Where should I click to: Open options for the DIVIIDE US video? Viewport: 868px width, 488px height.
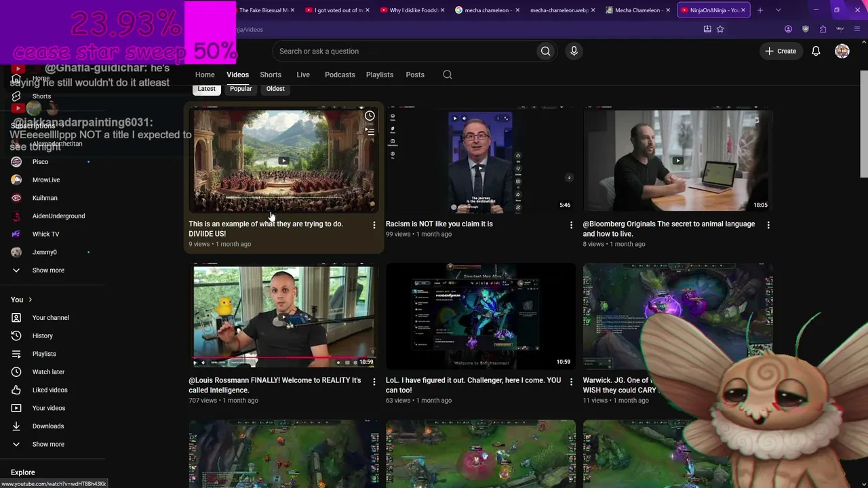point(374,225)
